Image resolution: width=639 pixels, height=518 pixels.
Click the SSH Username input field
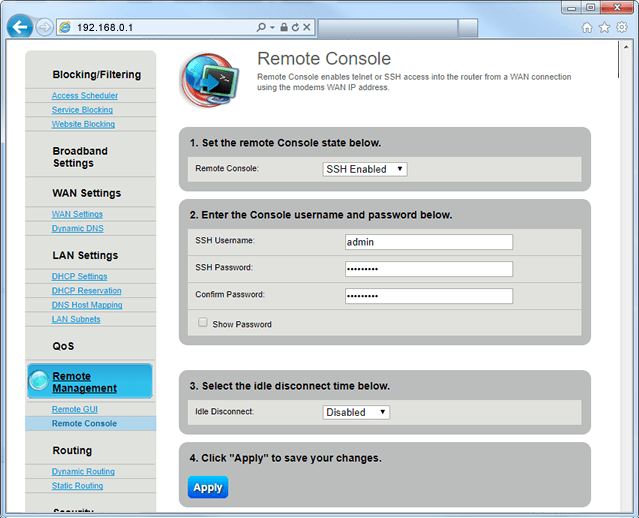(428, 242)
